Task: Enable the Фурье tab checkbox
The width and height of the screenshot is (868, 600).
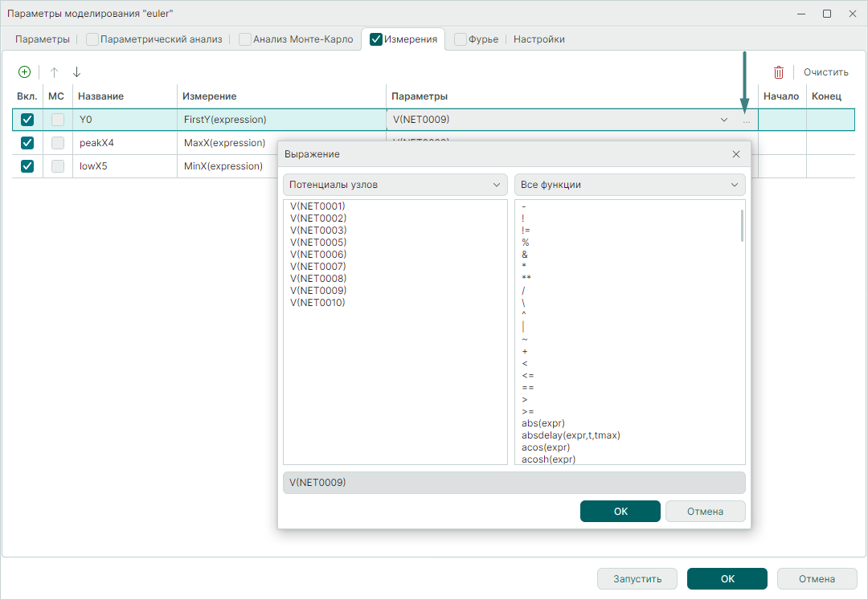Action: point(461,39)
